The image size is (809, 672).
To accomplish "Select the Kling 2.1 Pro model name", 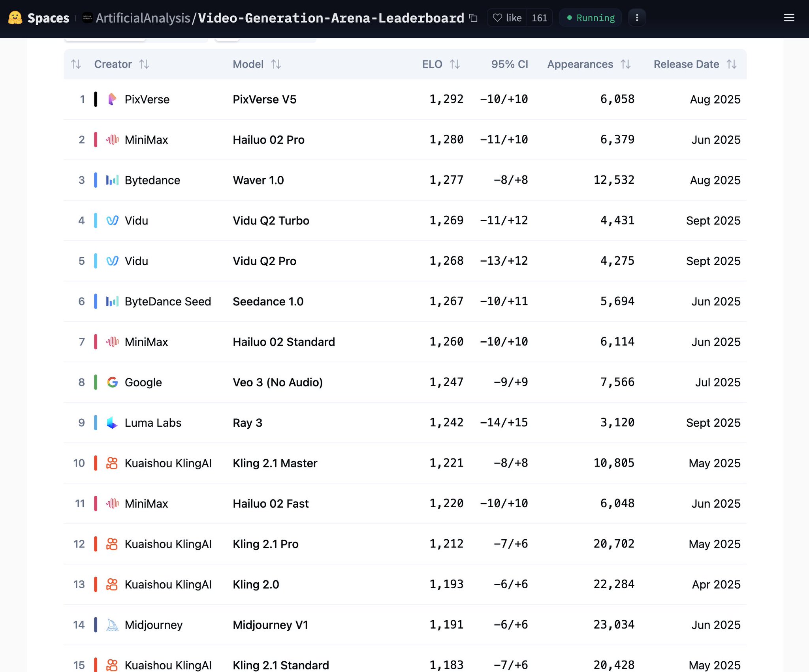I will pyautogui.click(x=265, y=544).
